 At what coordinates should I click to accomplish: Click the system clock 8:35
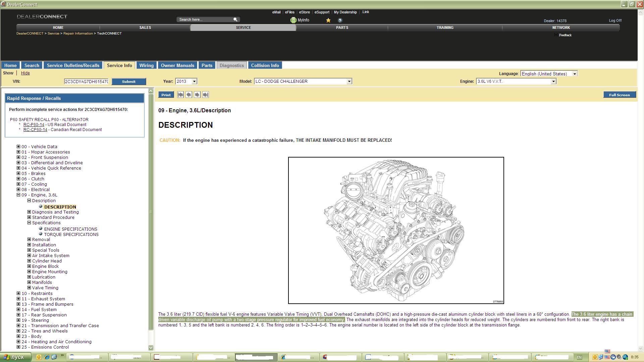pos(635,357)
